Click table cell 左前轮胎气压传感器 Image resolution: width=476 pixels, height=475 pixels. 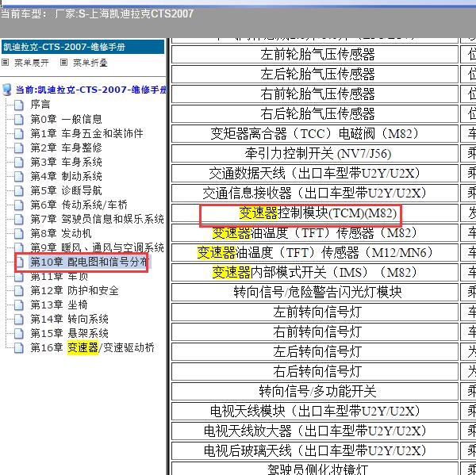[x=315, y=55]
